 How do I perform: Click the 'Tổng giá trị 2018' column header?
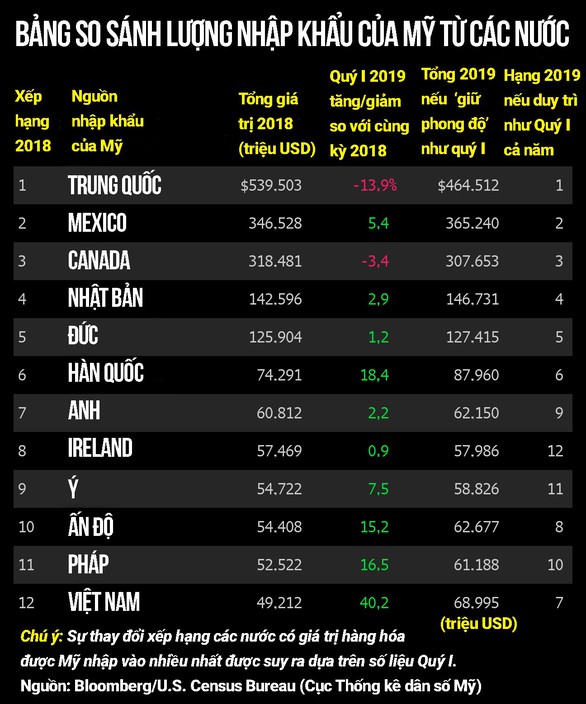click(277, 123)
